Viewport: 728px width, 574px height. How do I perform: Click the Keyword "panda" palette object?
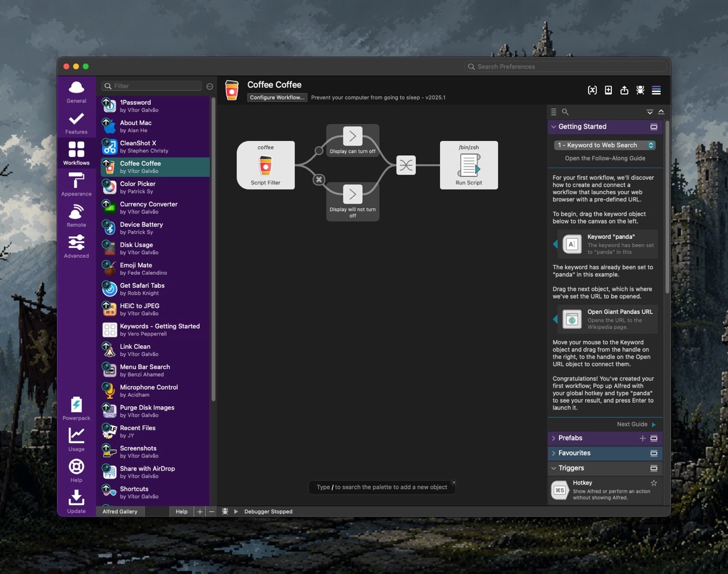click(608, 244)
